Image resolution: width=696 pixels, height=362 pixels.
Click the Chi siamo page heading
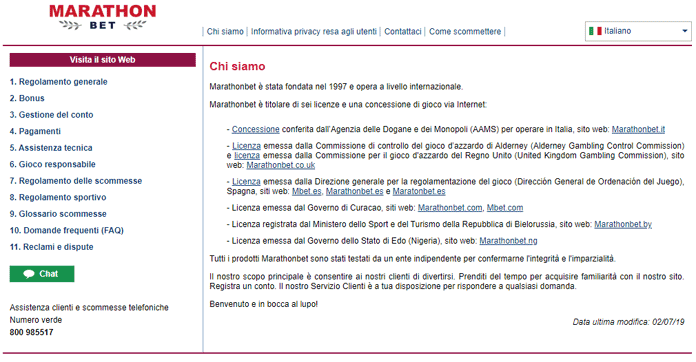(x=237, y=66)
